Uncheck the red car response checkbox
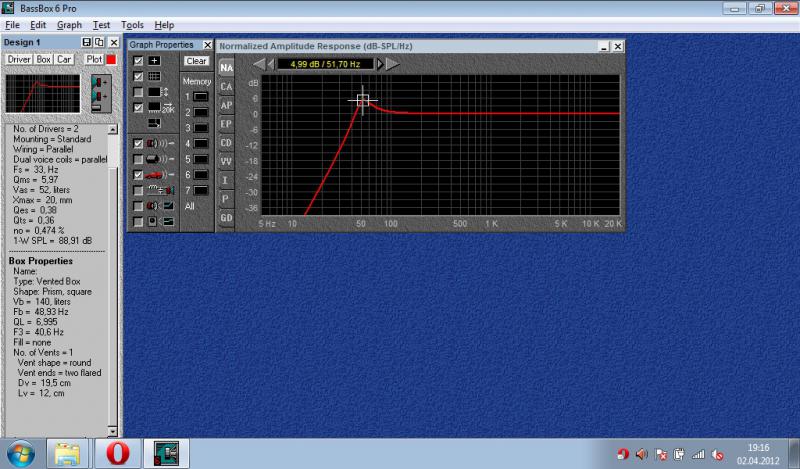Image resolution: width=800 pixels, height=469 pixels. pos(138,175)
